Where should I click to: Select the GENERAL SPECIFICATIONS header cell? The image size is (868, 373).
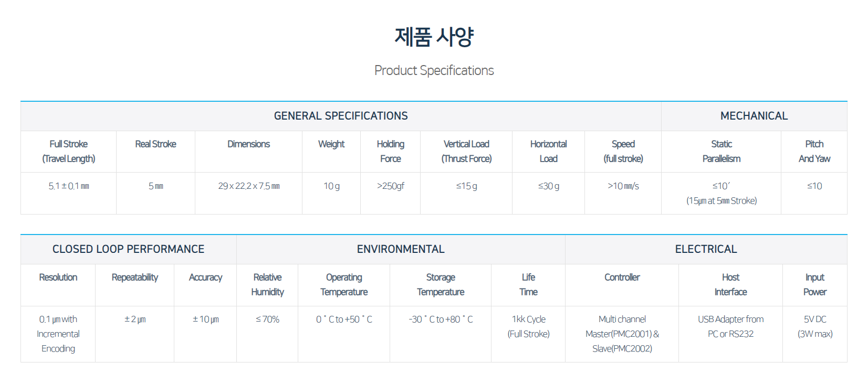tap(341, 116)
